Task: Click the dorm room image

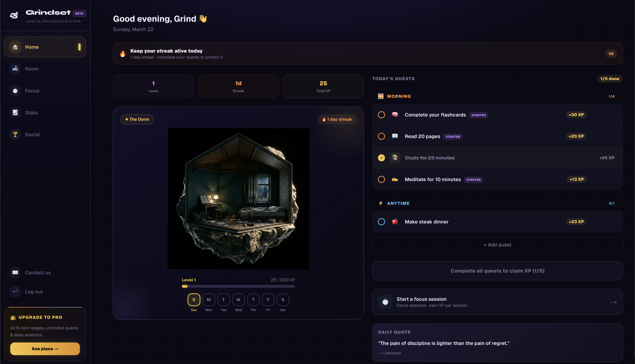Action: pos(238,199)
